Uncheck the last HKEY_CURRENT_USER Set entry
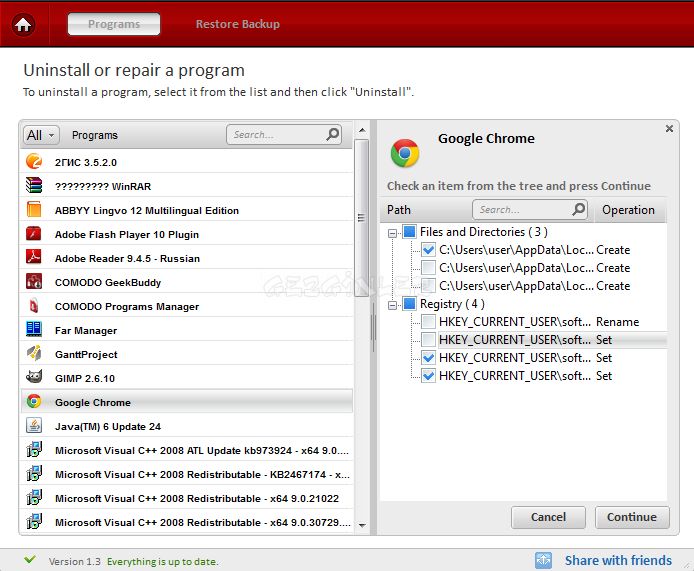The height and width of the screenshot is (571, 694). [x=428, y=376]
